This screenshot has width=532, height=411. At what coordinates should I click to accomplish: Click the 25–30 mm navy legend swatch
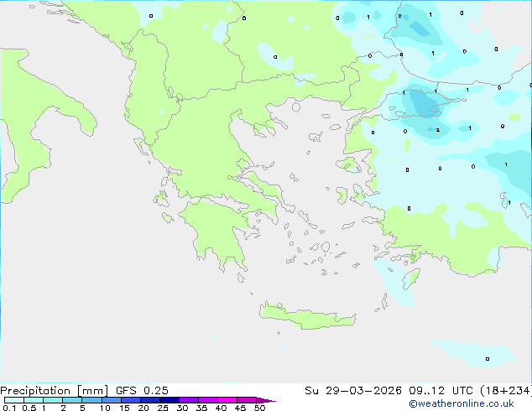tap(170, 400)
